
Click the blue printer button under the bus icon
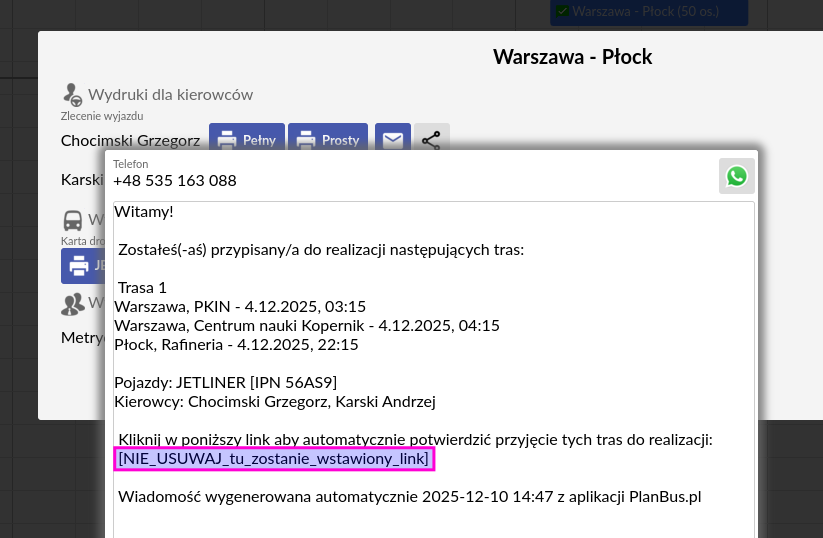pos(82,265)
